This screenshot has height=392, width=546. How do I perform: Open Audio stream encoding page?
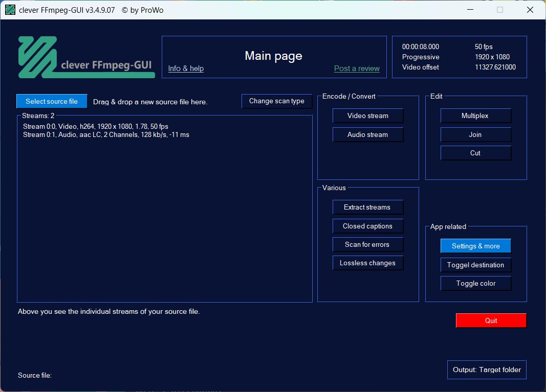coord(368,134)
